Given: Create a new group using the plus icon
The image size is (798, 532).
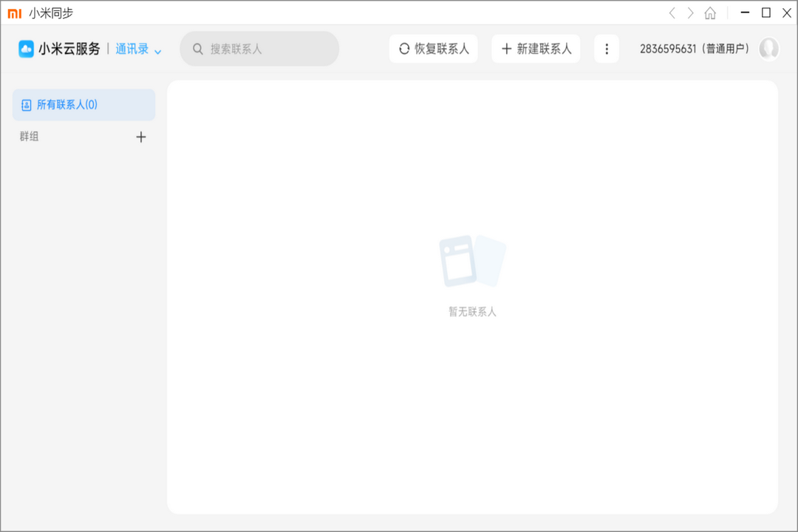Looking at the screenshot, I should (x=141, y=137).
